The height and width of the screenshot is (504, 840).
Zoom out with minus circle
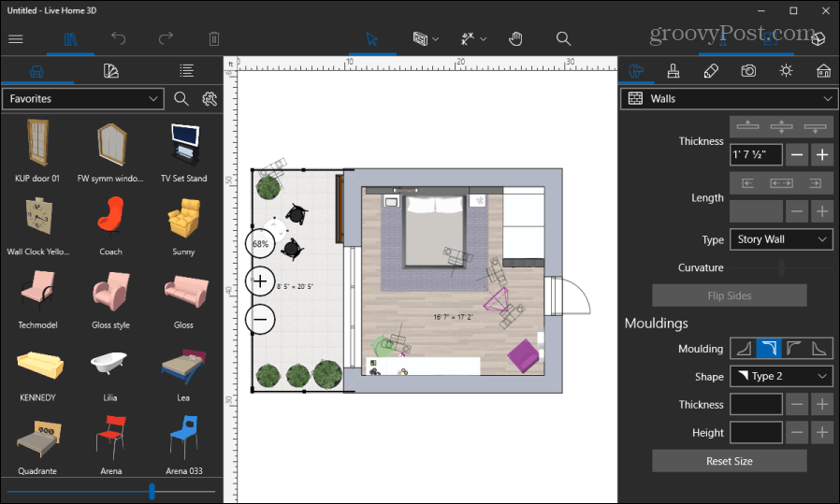260,319
